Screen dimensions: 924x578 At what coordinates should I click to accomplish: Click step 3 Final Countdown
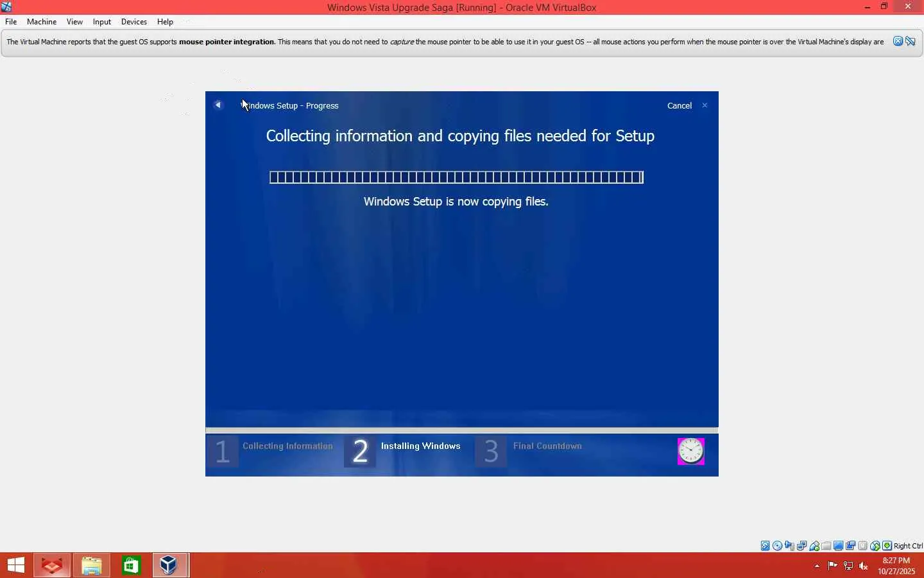coord(529,451)
